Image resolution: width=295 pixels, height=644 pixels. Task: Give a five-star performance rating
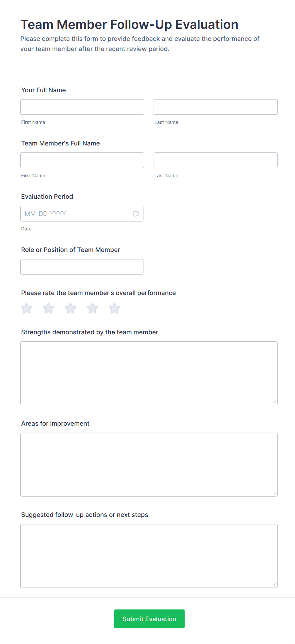coord(114,308)
